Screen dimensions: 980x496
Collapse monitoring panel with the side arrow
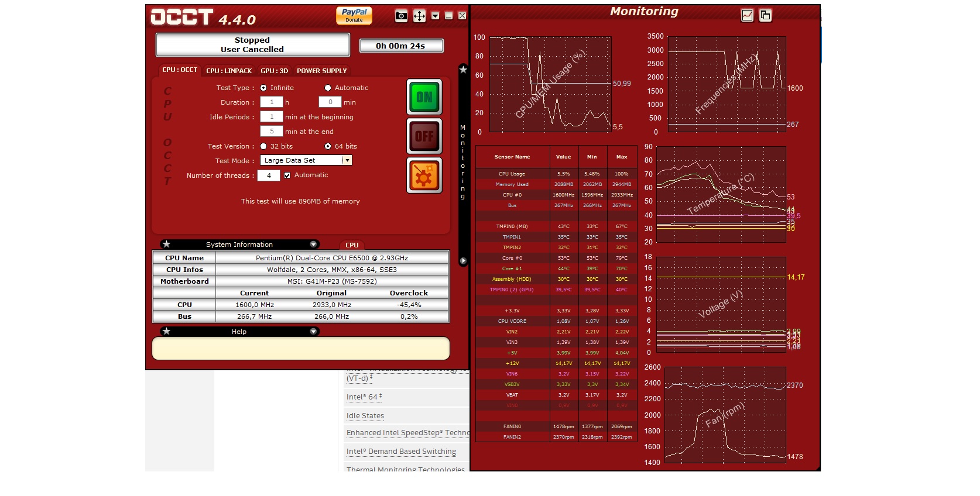463,261
